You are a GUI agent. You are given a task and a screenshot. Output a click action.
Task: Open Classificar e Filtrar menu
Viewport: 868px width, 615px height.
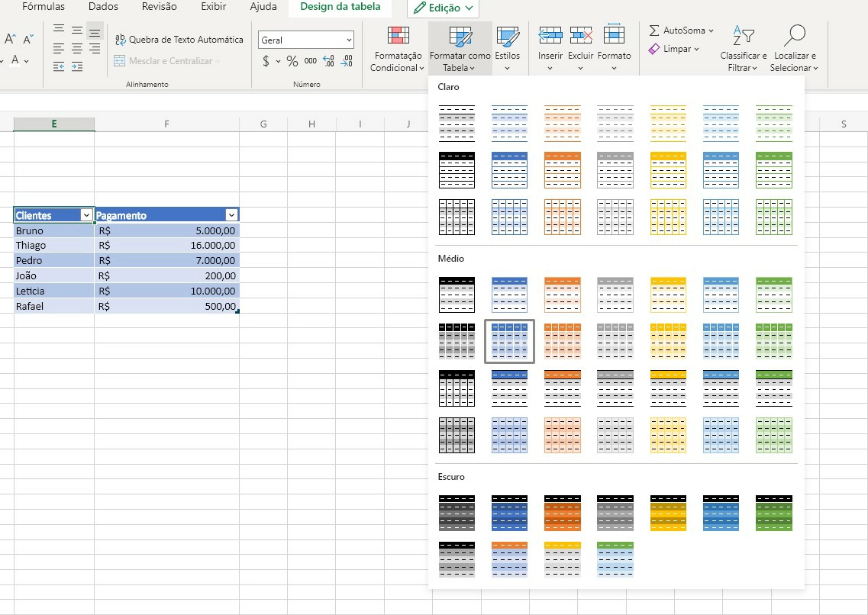(x=744, y=49)
